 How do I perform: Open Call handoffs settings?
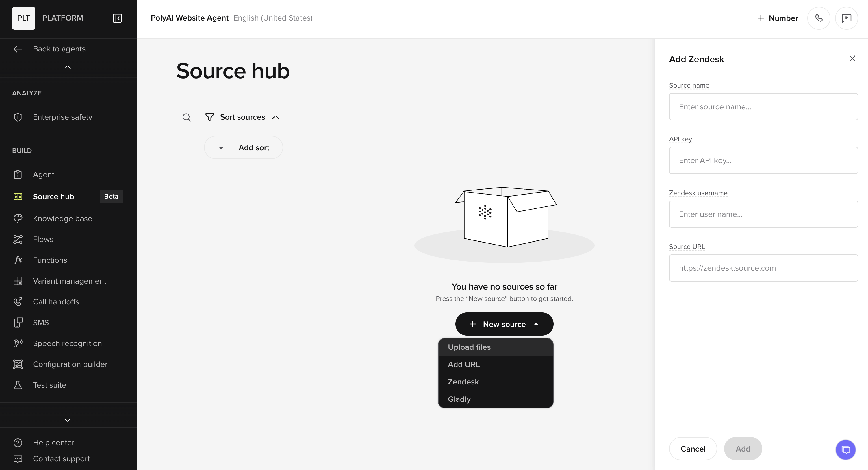(56, 302)
